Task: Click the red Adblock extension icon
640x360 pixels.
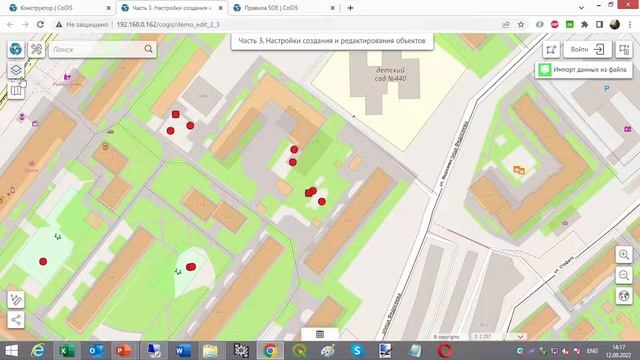Action: coord(554,24)
